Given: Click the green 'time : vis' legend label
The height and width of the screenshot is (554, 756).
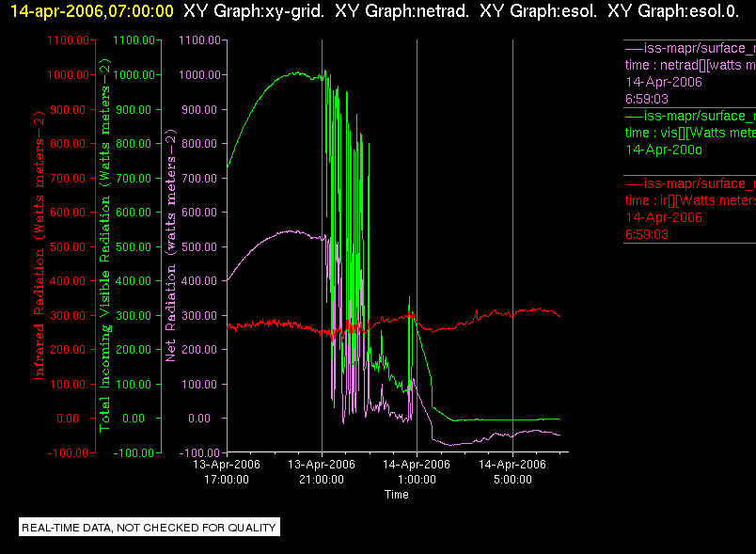Looking at the screenshot, I should coord(690,133).
